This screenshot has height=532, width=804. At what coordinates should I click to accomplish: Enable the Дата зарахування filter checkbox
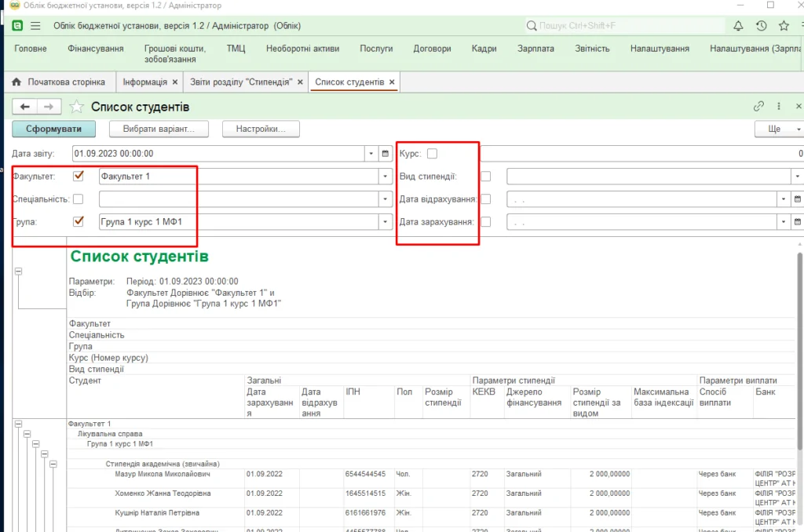coord(485,222)
